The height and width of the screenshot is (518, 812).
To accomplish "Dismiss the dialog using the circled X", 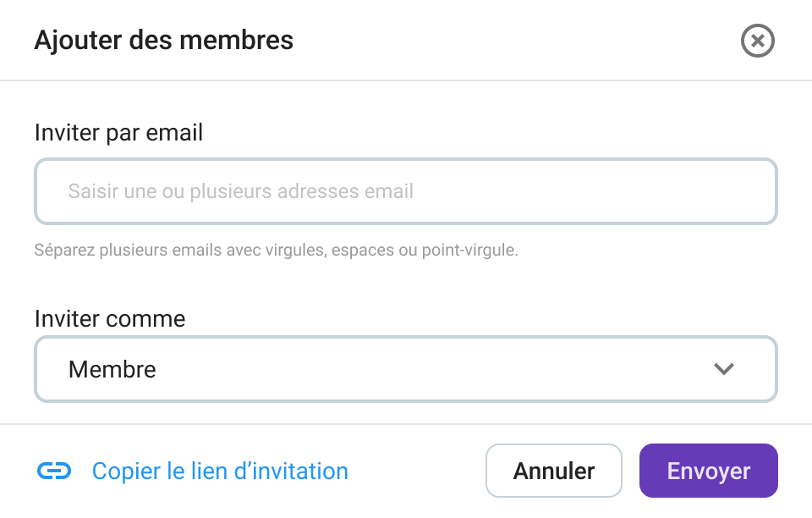I will click(x=757, y=41).
